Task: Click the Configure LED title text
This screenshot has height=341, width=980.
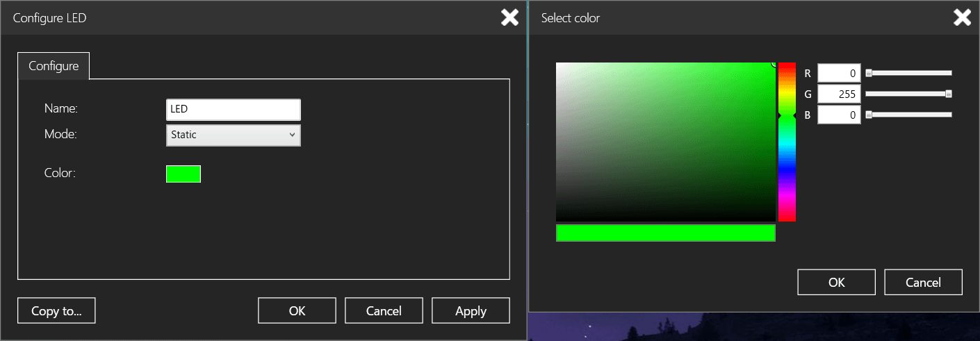Action: click(x=49, y=19)
